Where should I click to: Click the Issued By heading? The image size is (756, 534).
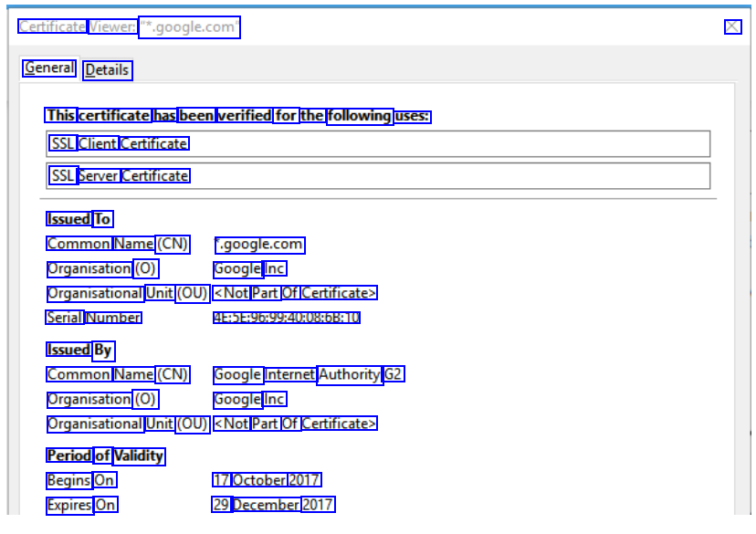[x=79, y=350]
